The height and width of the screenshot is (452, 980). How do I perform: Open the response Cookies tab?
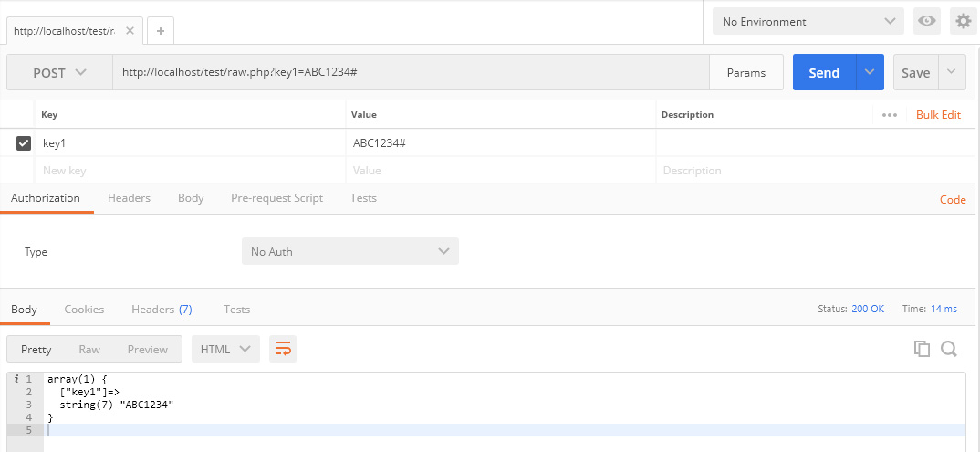coord(84,310)
